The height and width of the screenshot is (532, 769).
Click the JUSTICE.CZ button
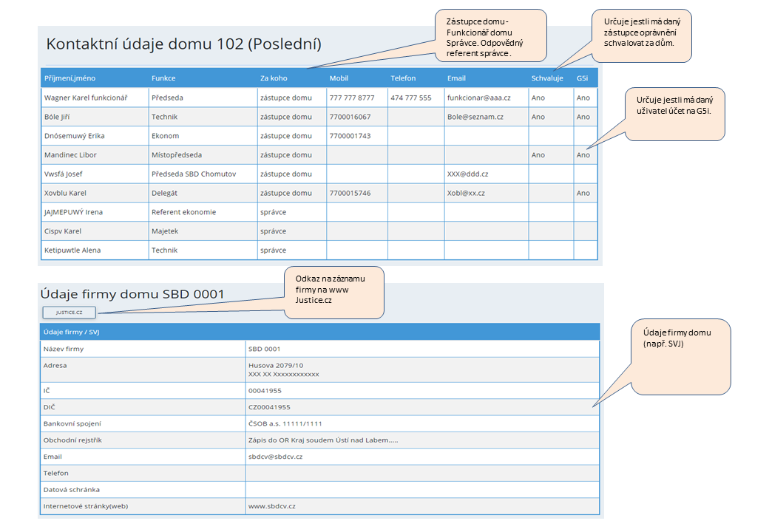[x=69, y=312]
